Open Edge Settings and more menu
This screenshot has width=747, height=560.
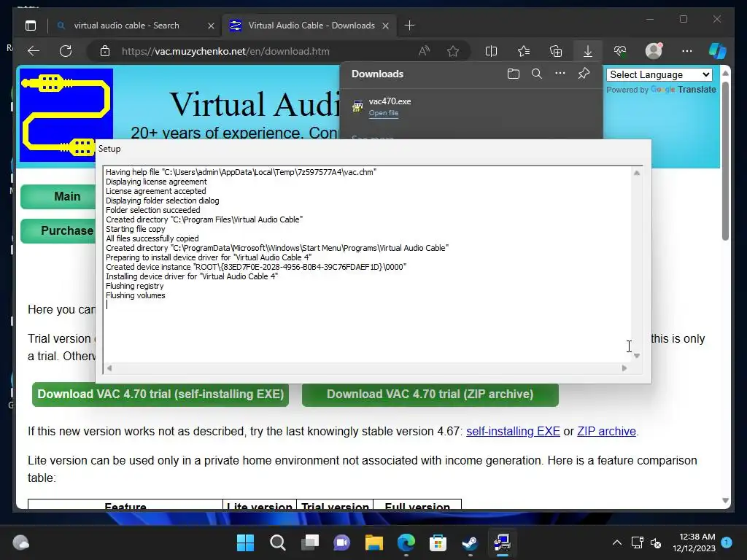[x=687, y=51]
